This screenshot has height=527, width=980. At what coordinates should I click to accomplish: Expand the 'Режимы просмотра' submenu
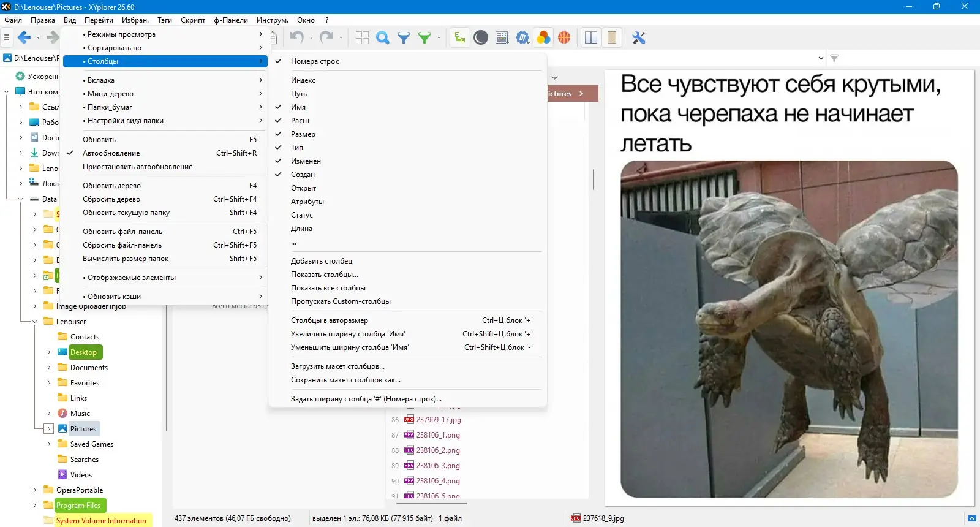pyautogui.click(x=121, y=34)
